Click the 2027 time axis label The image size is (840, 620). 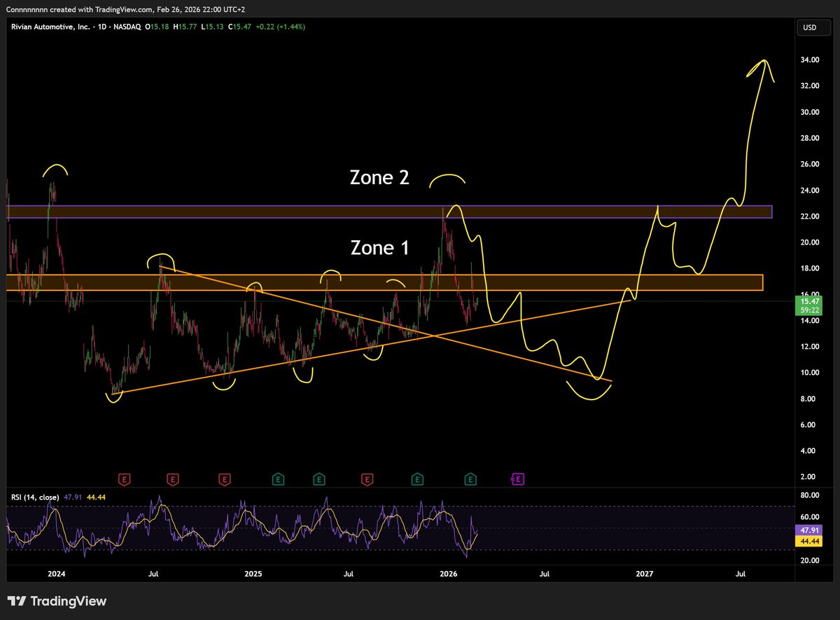click(644, 574)
